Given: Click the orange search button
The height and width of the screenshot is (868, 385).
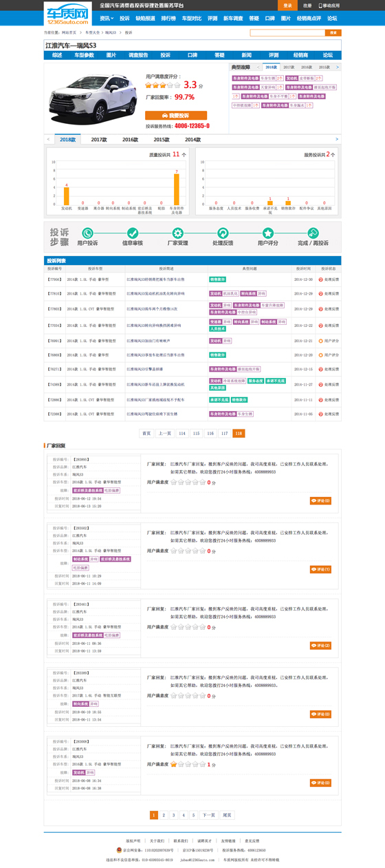Looking at the screenshot, I should [x=333, y=32].
